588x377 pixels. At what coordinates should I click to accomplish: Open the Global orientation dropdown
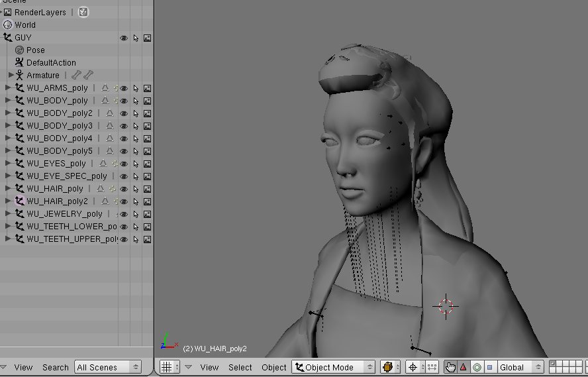point(520,367)
